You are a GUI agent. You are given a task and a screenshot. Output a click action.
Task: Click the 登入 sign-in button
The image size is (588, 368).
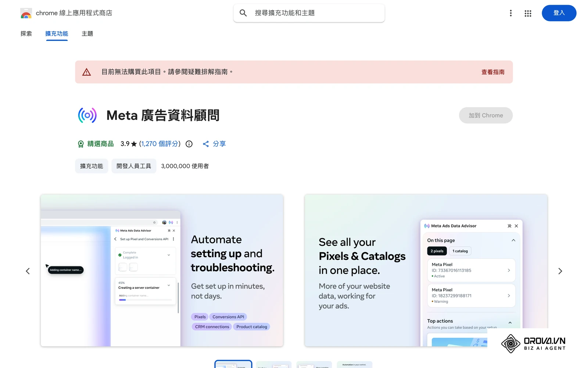[559, 13]
